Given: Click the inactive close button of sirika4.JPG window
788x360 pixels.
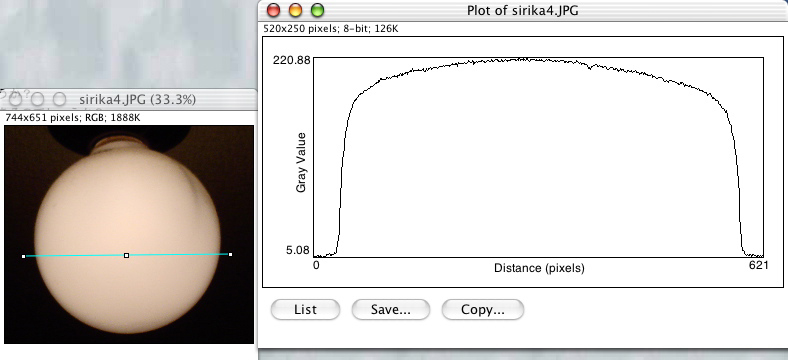Looking at the screenshot, I should [x=16, y=99].
